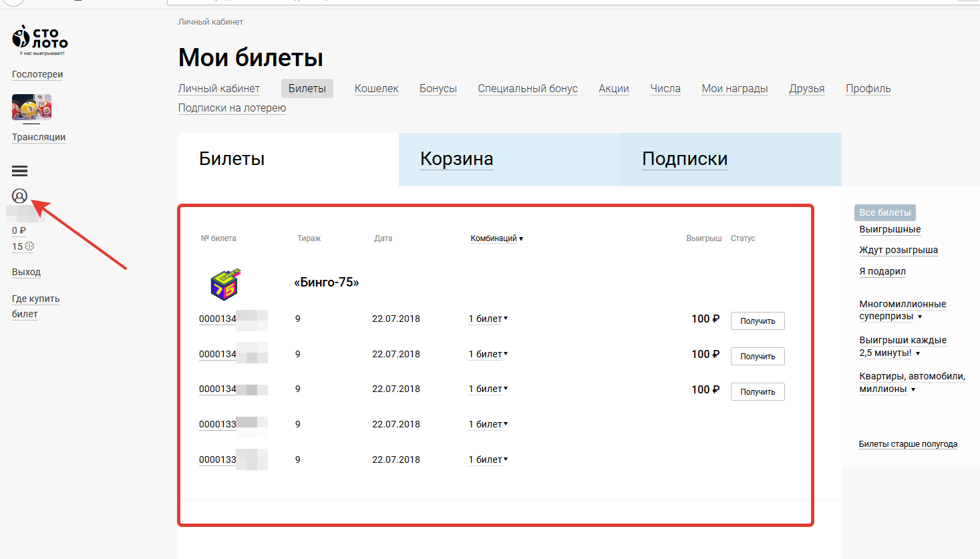Click the Тираж column header

coord(309,238)
